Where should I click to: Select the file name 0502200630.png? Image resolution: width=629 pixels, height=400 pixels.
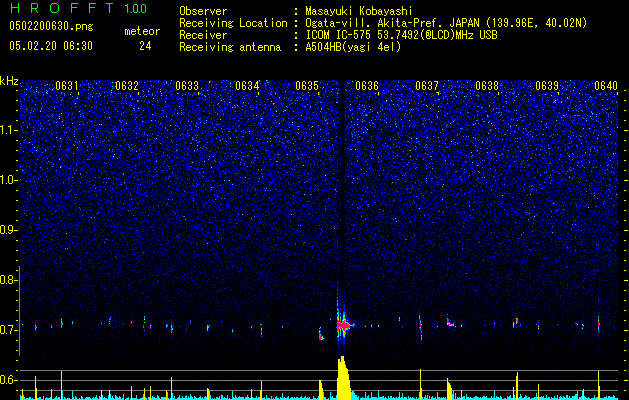tap(51, 27)
